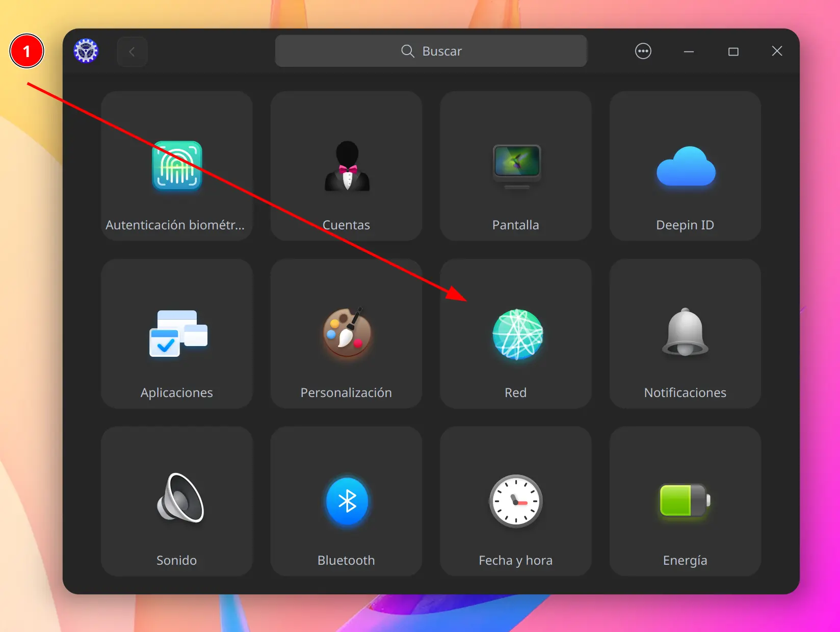This screenshot has width=840, height=632.
Task: Open Fecha y hora clock icon
Action: point(516,501)
